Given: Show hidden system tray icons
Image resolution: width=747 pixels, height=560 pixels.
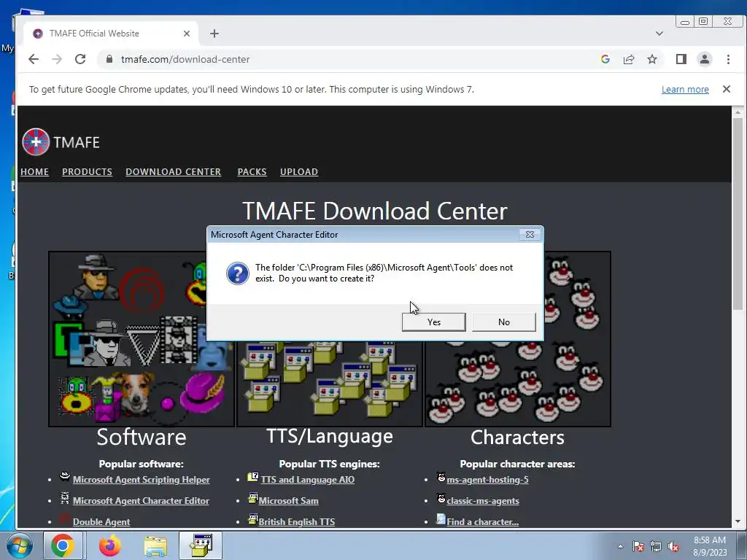Looking at the screenshot, I should 620,546.
